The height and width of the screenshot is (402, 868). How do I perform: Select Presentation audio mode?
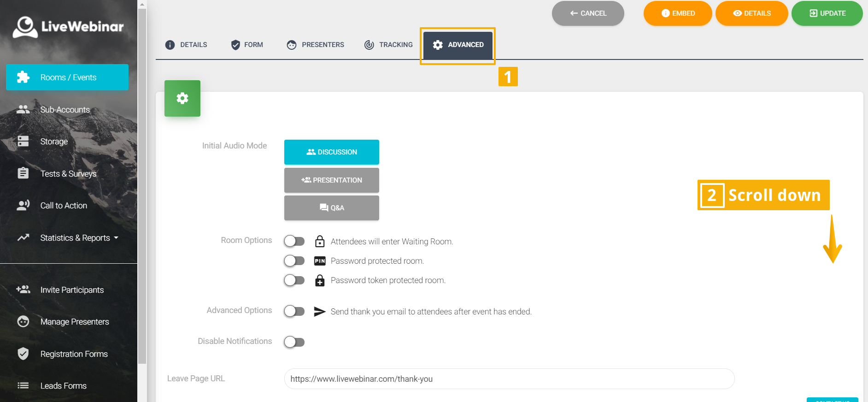[332, 180]
